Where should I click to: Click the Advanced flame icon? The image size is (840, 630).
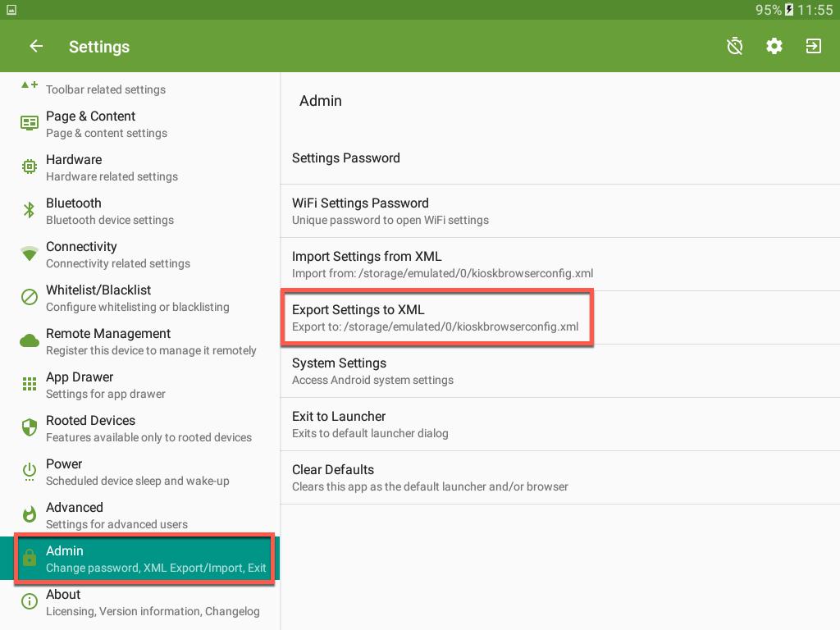tap(30, 514)
